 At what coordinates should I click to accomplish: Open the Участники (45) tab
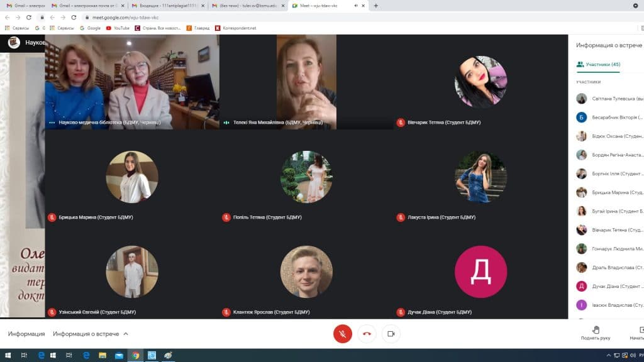[598, 64]
